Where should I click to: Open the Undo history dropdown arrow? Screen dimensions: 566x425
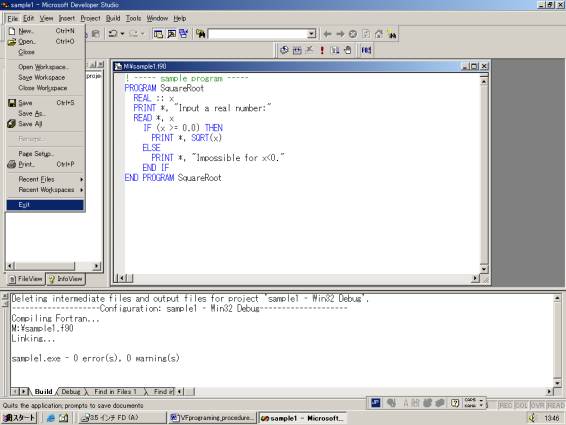click(x=122, y=34)
